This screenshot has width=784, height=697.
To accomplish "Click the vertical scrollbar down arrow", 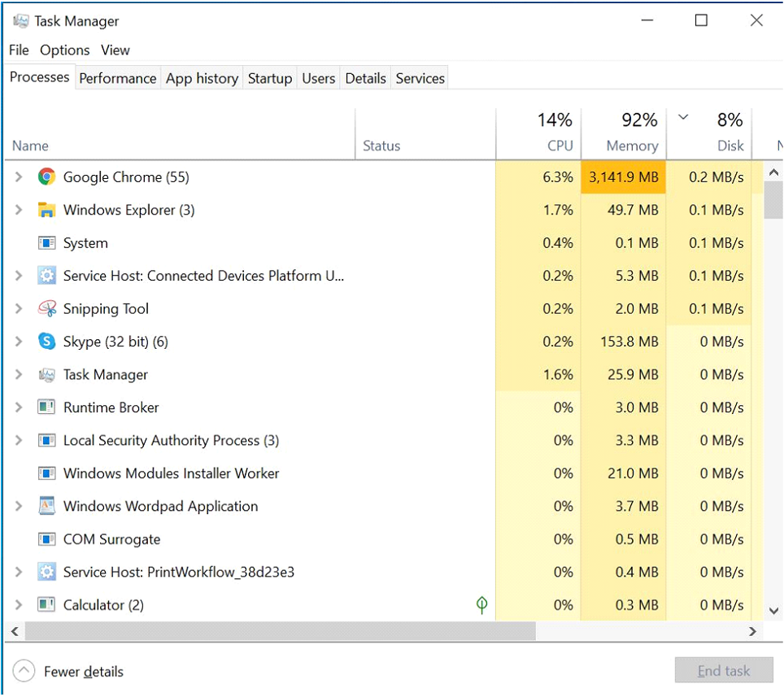I will 773,611.
